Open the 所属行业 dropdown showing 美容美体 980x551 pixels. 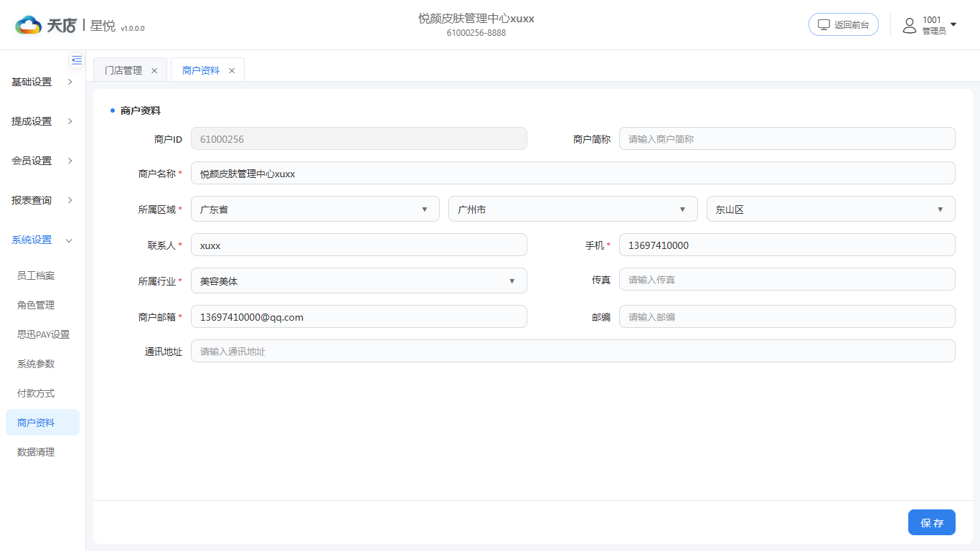click(x=359, y=281)
